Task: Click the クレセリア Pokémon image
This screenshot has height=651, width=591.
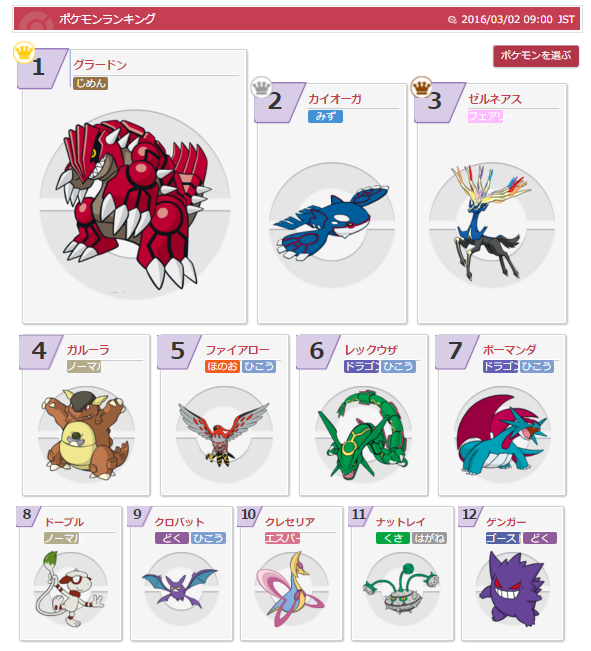Action: tap(291, 590)
